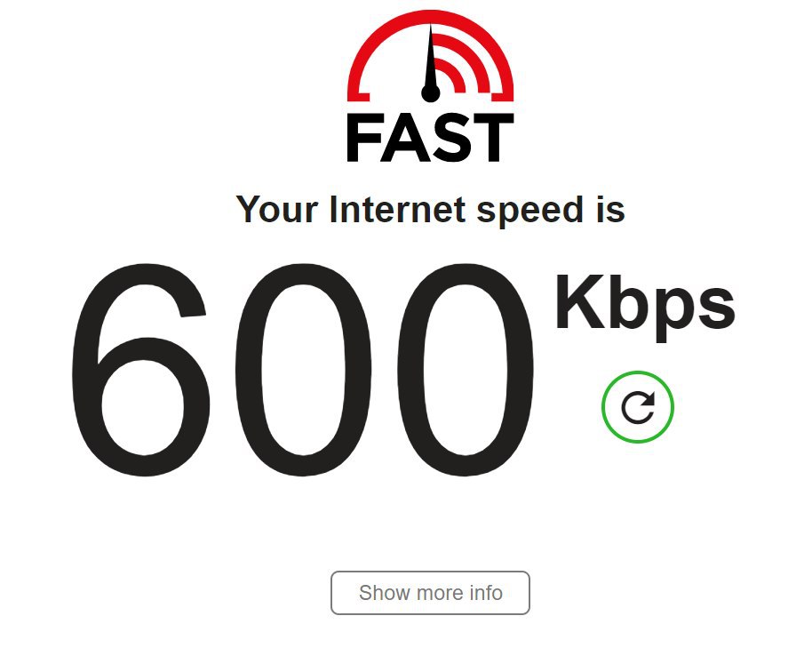The width and height of the screenshot is (812, 664).
Task: Click the letter T in FAST wordmark
Action: [492, 139]
